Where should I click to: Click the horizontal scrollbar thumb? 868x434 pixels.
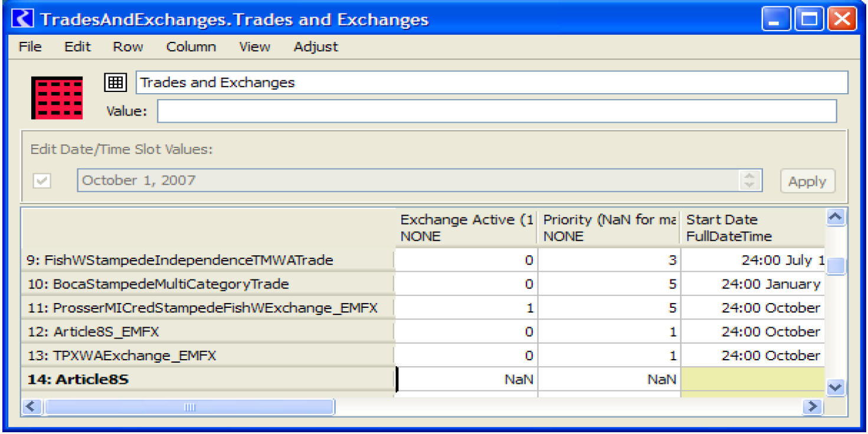coord(189,406)
